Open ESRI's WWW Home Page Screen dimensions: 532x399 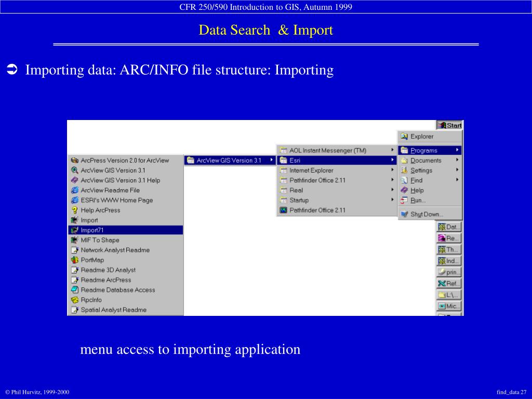pos(126,200)
